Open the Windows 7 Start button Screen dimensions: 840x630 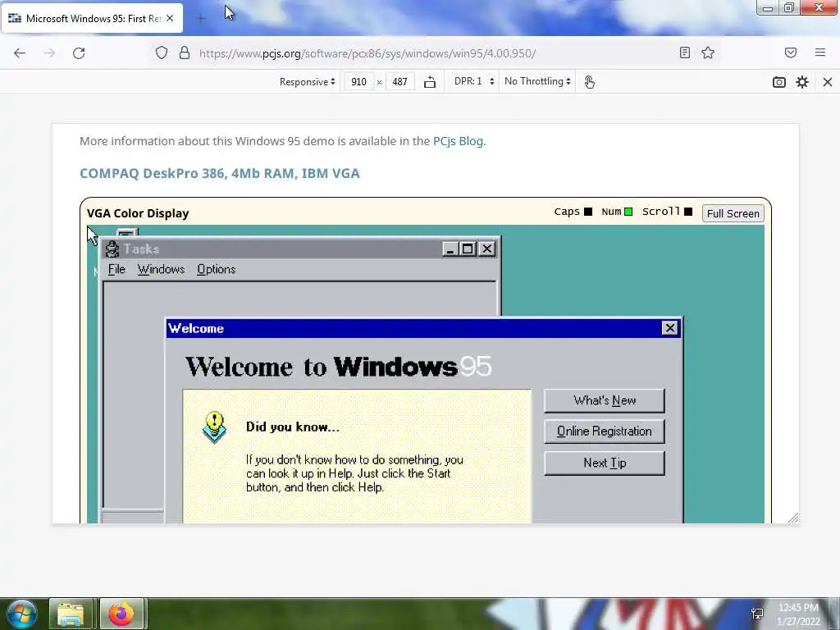pos(21,614)
